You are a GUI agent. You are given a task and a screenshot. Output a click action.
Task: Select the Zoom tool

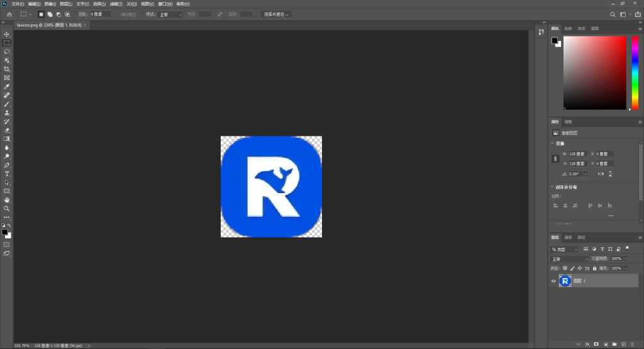click(x=6, y=209)
